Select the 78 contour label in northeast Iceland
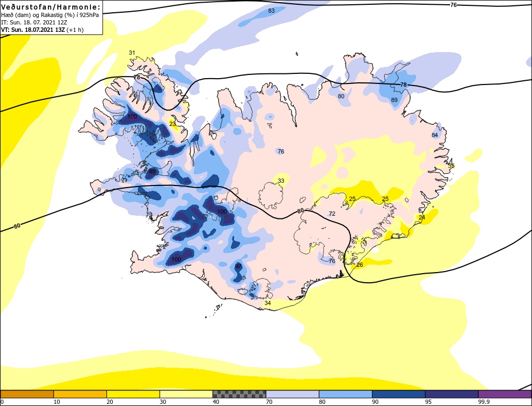The image size is (532, 406). 403,84
